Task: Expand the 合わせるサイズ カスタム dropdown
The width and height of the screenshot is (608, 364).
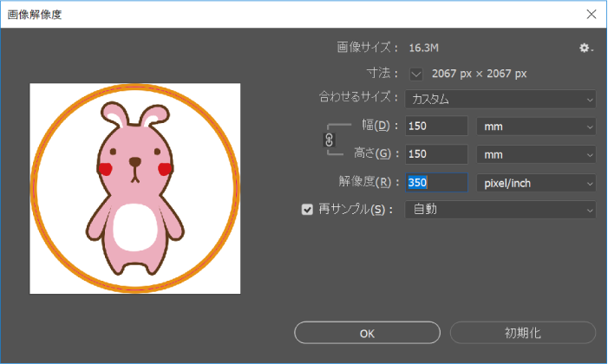Action: pos(500,100)
